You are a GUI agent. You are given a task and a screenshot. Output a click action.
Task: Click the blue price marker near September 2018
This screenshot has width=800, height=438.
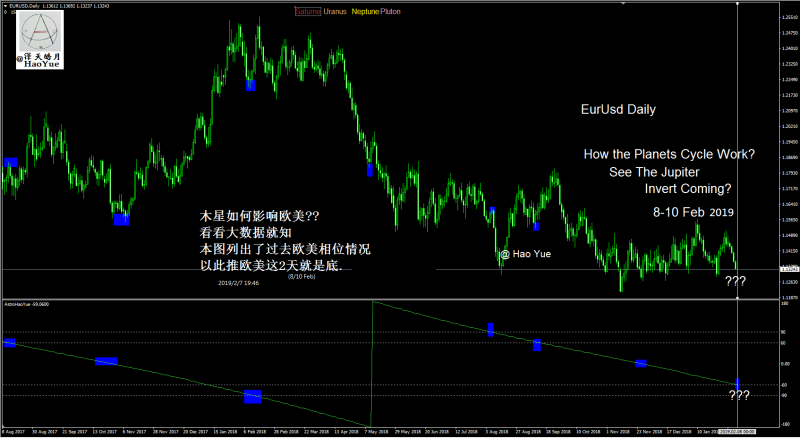536,227
